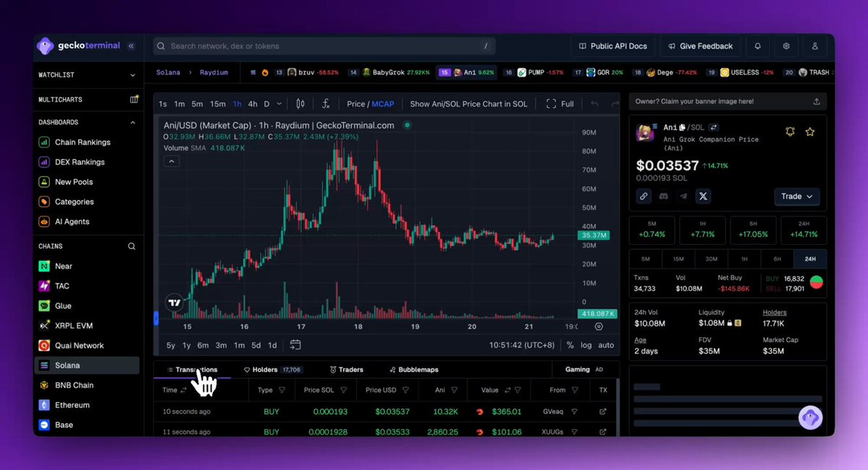868x470 pixels.
Task: Filter the From column with its funnel
Action: tap(575, 390)
